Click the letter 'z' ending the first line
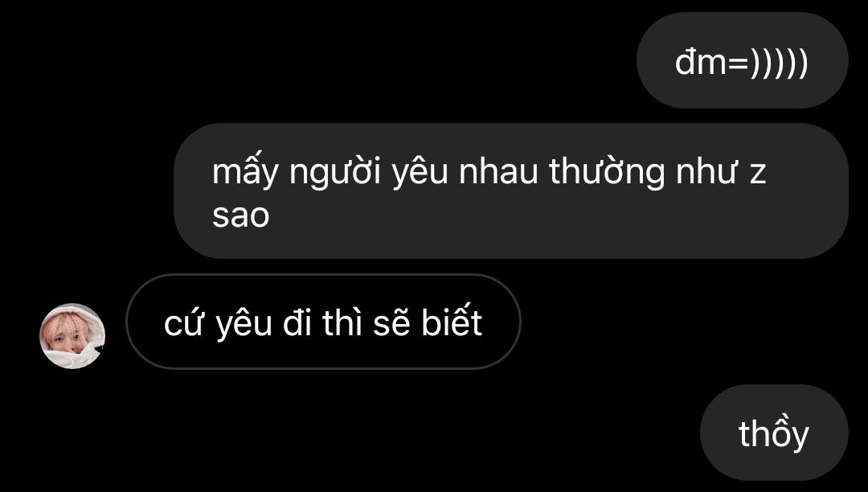 [758, 175]
